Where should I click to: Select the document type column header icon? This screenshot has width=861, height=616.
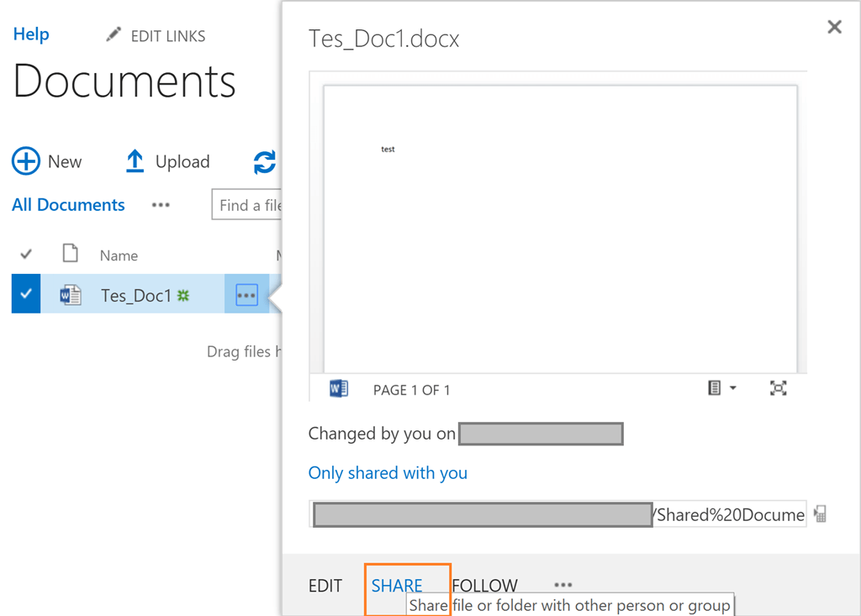71,254
